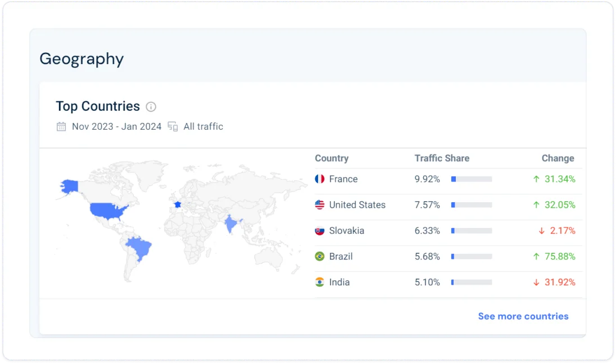The width and height of the screenshot is (616, 364).
Task: Click the Slovakia flag icon
Action: 319,230
